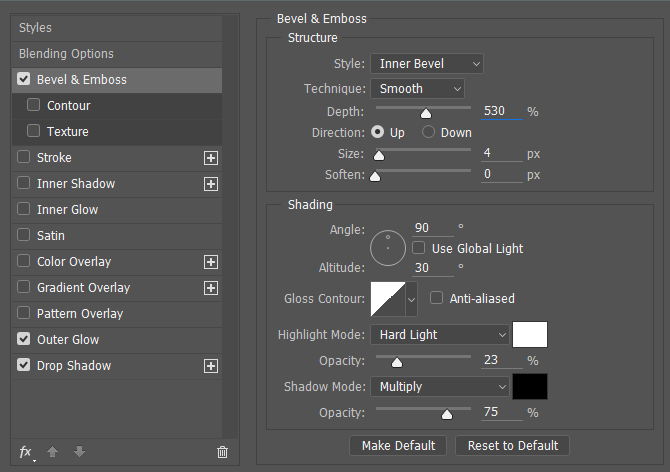Viewport: 670px width, 472px height.
Task: Add another Color Overlay with plus icon
Action: (x=211, y=262)
